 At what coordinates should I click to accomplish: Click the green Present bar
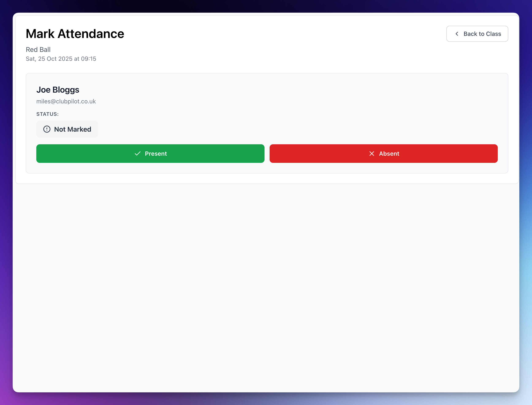(x=150, y=154)
